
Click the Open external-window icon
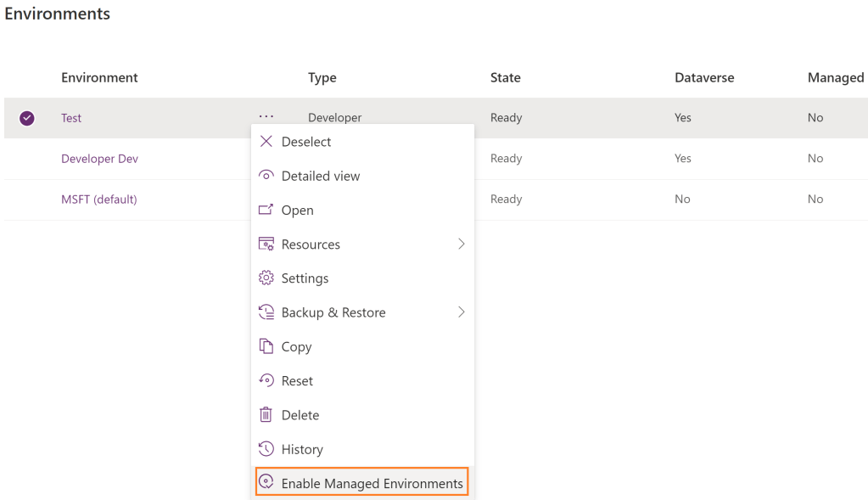click(x=266, y=210)
